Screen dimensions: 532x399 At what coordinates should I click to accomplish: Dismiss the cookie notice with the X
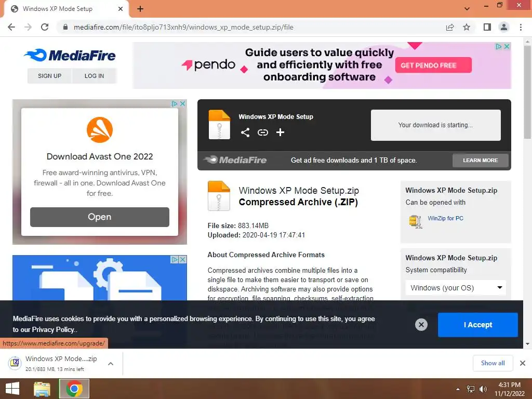click(x=421, y=325)
